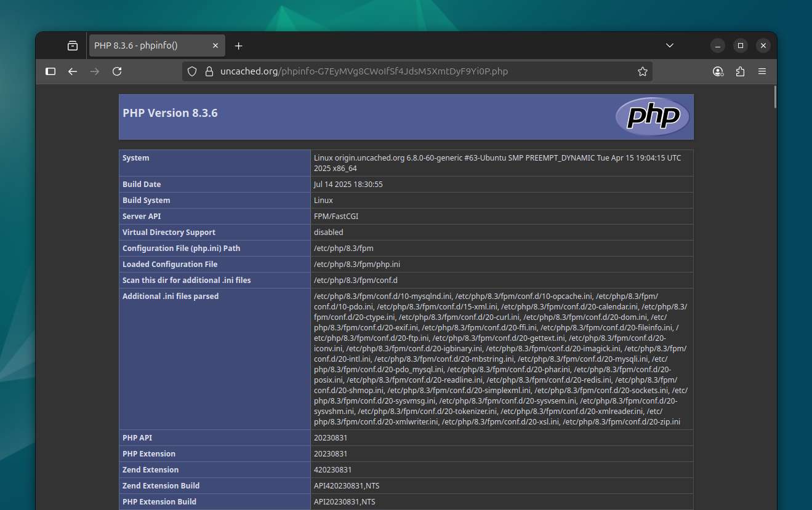
Task: Click Configuration File (php.ini) Path label
Action: (x=182, y=249)
